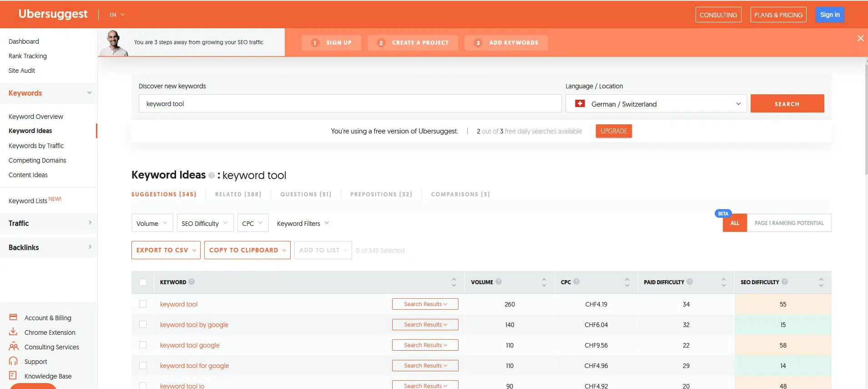Check the box for 'keyword tool google' row

(143, 345)
